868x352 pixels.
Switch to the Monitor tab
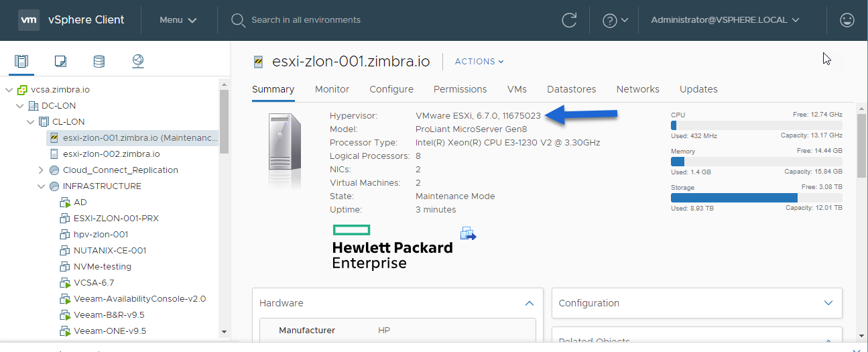pyautogui.click(x=332, y=89)
